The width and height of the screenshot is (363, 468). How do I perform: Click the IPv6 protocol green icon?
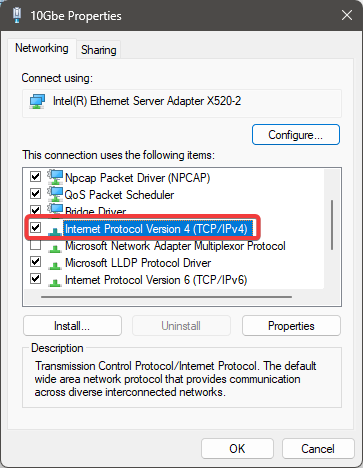[x=55, y=282]
